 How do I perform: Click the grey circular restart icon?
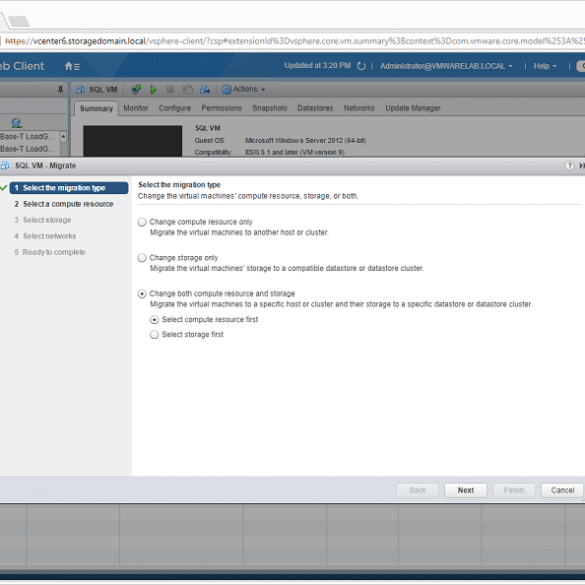[187, 90]
